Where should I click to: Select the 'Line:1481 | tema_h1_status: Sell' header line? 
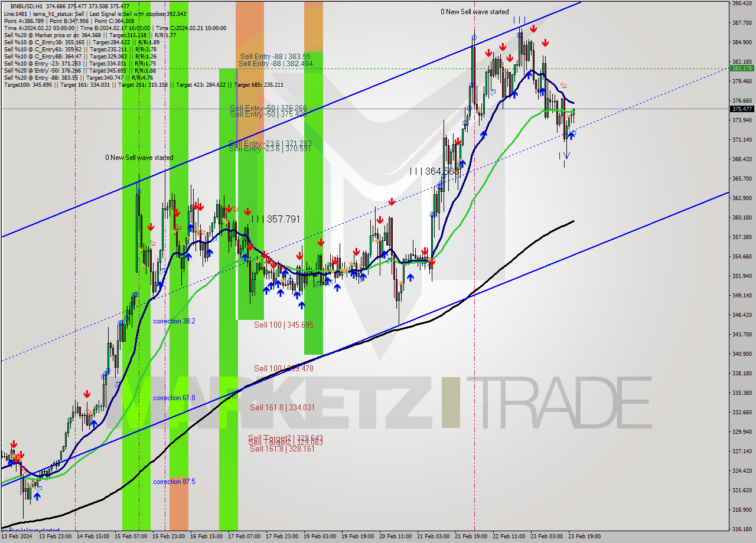[x=95, y=14]
